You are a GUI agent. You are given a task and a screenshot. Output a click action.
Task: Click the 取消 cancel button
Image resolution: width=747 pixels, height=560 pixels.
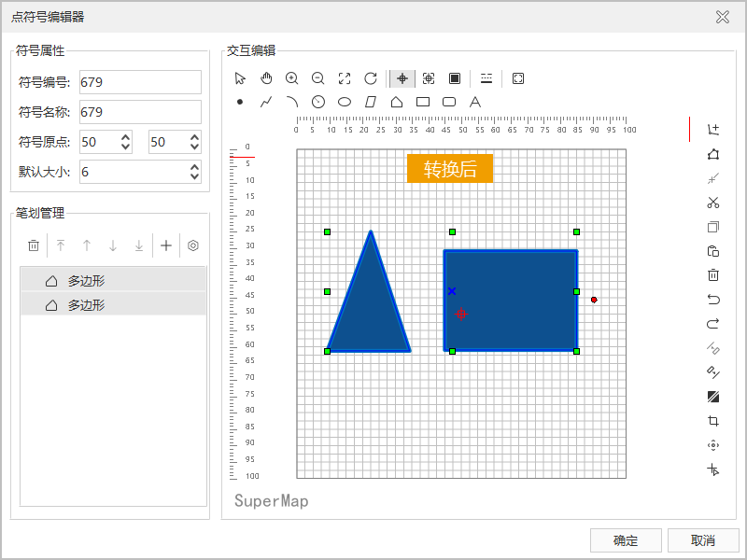703,540
